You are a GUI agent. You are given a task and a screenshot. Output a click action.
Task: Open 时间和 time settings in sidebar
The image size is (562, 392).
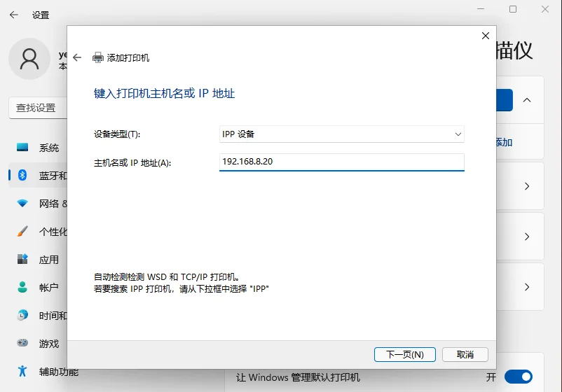coord(38,316)
